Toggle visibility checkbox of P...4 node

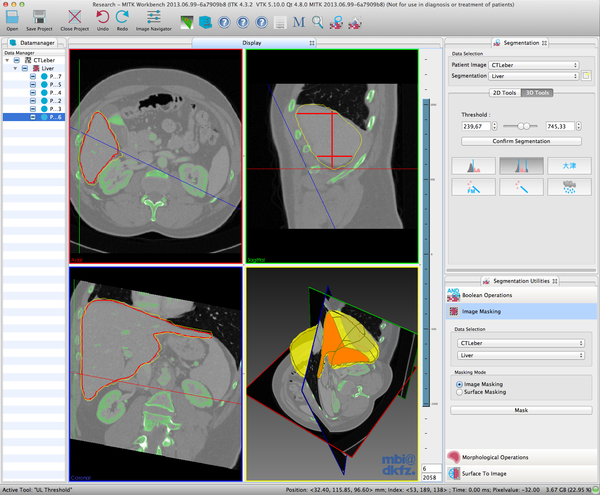[x=33, y=93]
